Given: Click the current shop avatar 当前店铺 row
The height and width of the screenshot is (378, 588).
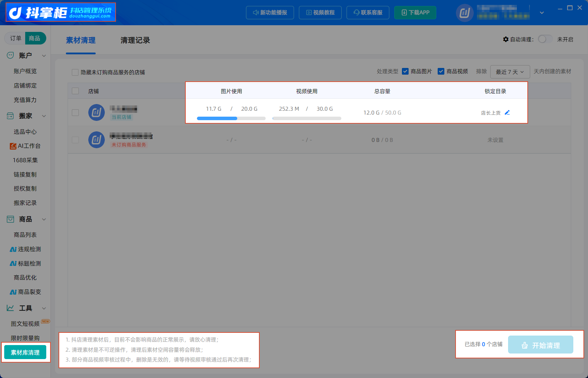Looking at the screenshot, I should coord(96,112).
